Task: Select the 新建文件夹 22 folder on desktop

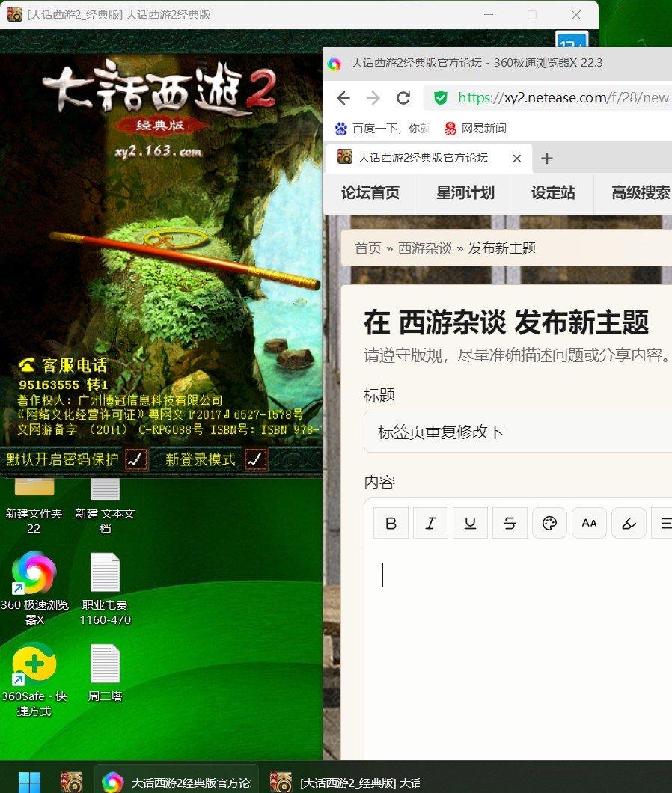Action: click(x=34, y=507)
